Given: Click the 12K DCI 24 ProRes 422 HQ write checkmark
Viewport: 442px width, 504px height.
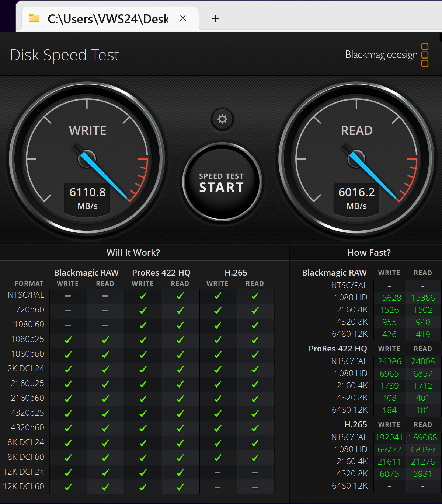Looking at the screenshot, I should (143, 473).
